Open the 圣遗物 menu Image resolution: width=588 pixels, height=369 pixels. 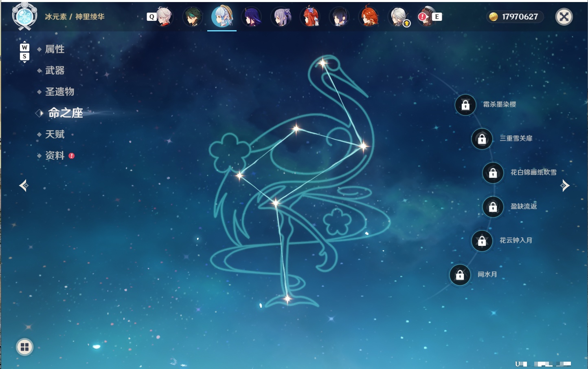point(59,92)
